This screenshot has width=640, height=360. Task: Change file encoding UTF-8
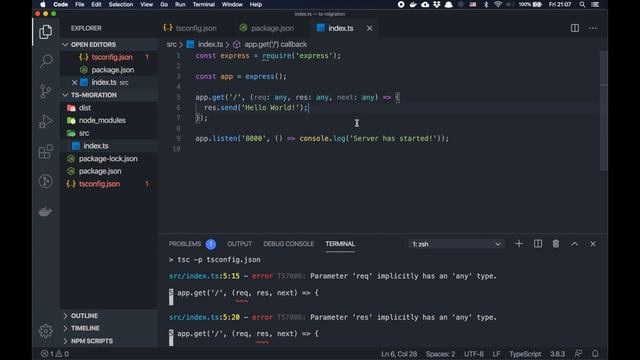tap(474, 353)
